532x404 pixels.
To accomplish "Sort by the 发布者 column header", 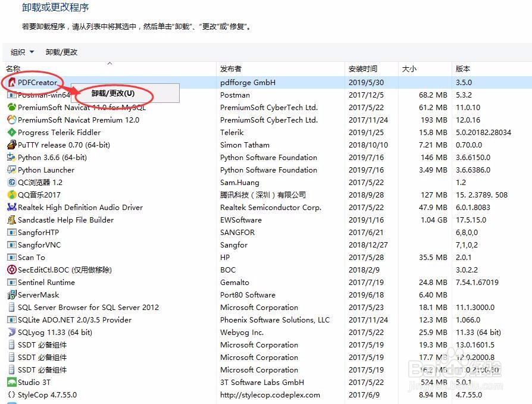I will point(231,69).
